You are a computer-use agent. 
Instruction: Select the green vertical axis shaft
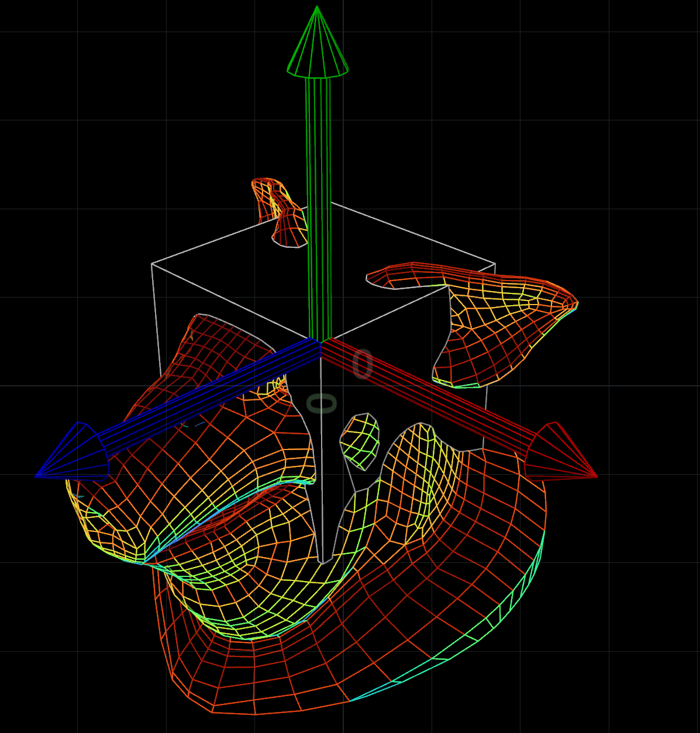coord(318,205)
